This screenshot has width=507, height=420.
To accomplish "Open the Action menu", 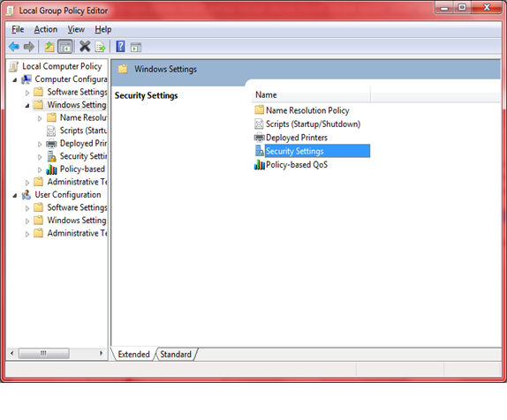I will point(46,29).
